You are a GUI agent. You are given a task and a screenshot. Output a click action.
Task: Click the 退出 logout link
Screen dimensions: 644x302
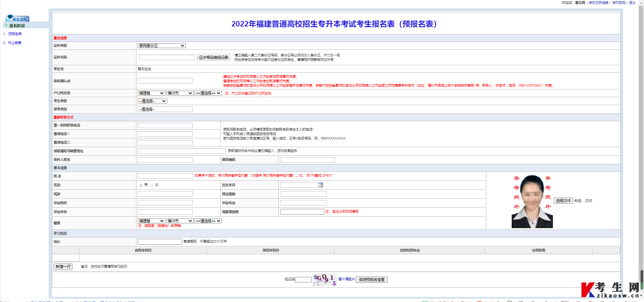click(x=632, y=3)
